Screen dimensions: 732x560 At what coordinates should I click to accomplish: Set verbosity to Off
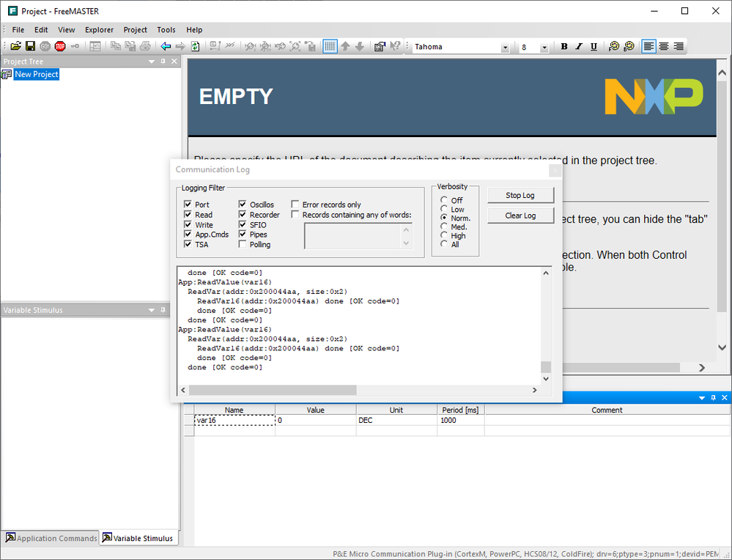click(x=444, y=200)
